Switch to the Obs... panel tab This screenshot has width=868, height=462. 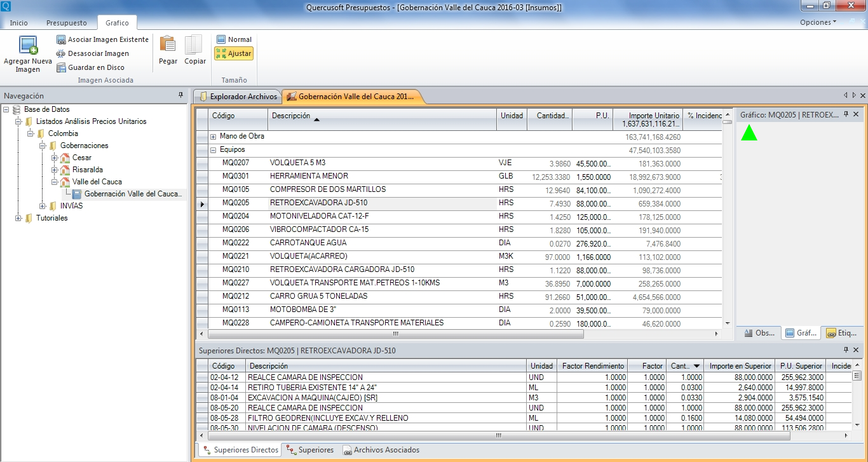tap(759, 333)
